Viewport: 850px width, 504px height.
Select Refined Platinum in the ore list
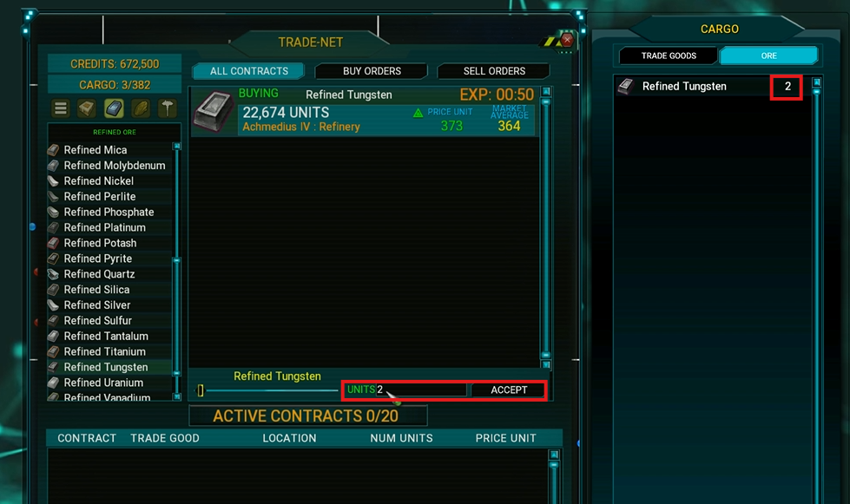click(105, 227)
